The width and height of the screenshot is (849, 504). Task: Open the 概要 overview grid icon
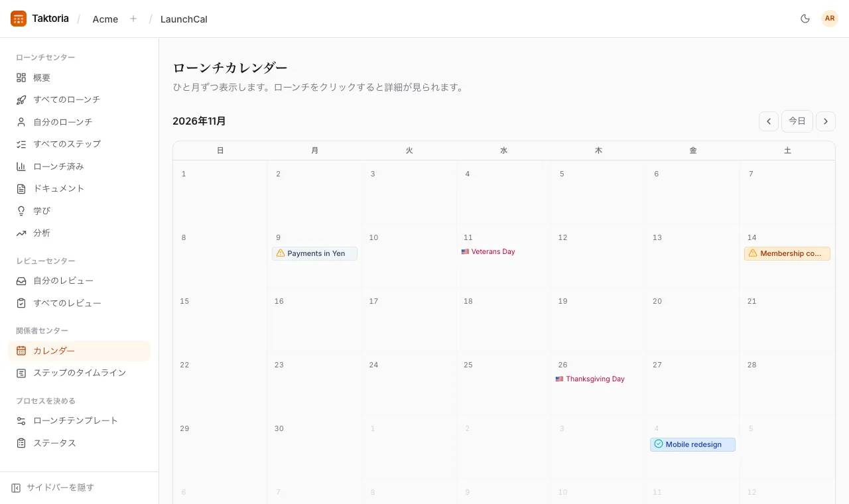[21, 78]
